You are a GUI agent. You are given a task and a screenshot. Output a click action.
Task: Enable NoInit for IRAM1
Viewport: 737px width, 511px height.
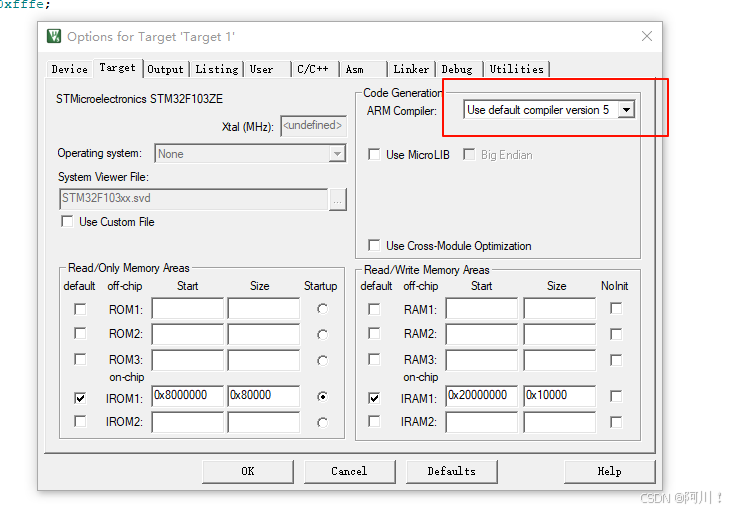616,396
